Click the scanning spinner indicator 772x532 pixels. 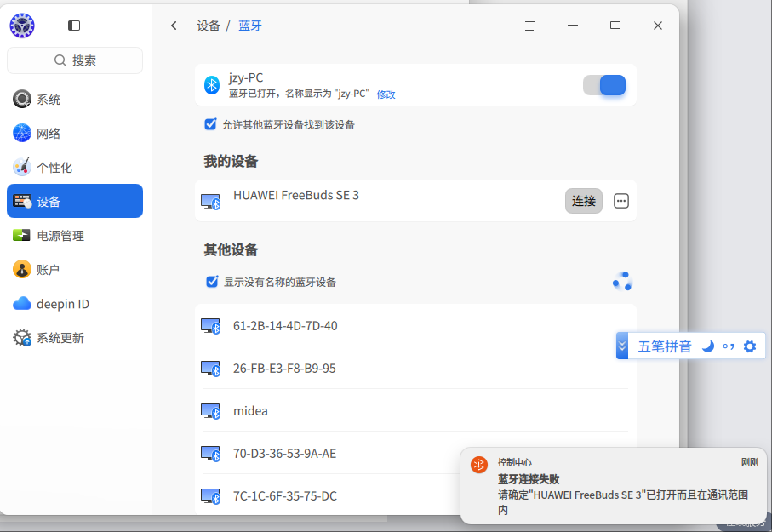coord(623,282)
